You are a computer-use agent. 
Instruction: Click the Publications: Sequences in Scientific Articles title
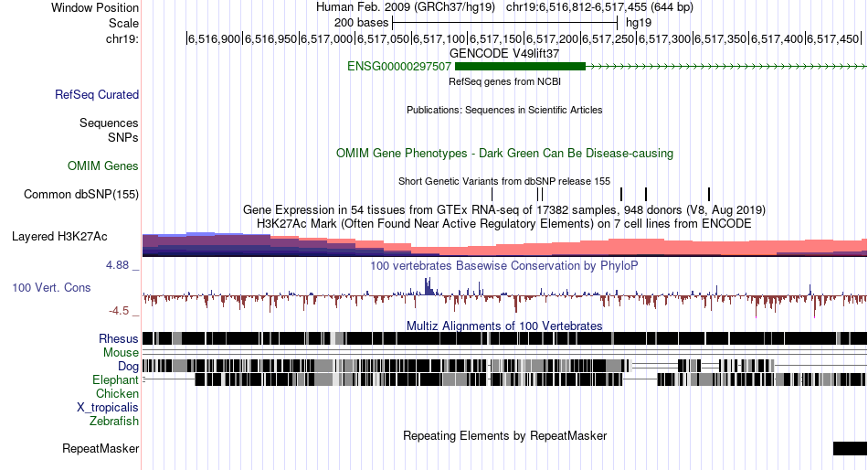coord(504,110)
